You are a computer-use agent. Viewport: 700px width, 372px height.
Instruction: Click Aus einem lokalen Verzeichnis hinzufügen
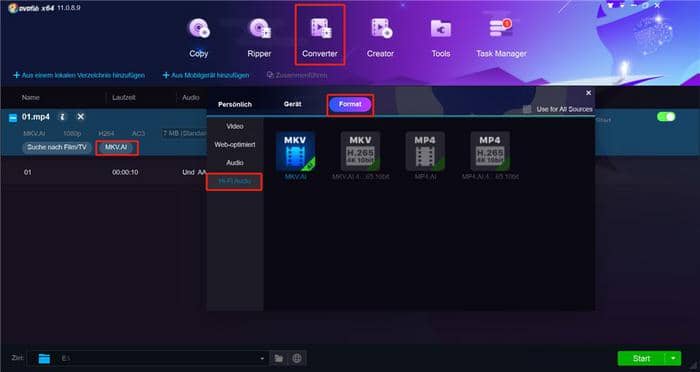click(79, 75)
